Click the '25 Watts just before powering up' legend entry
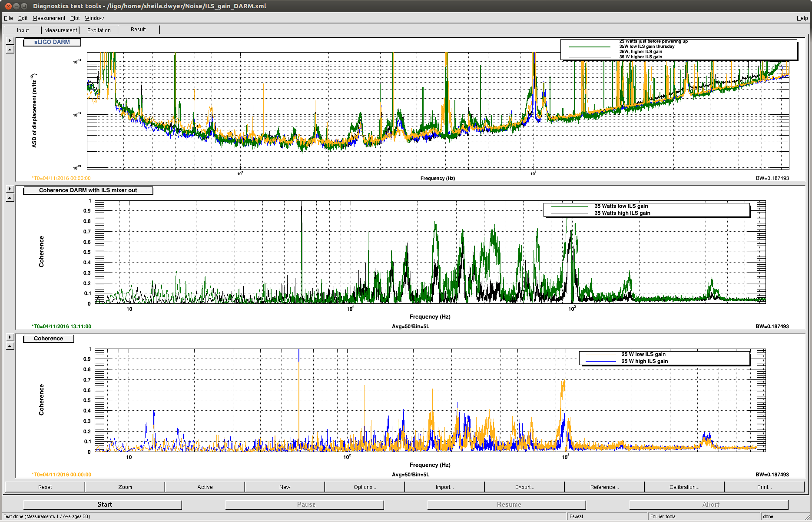 point(653,41)
